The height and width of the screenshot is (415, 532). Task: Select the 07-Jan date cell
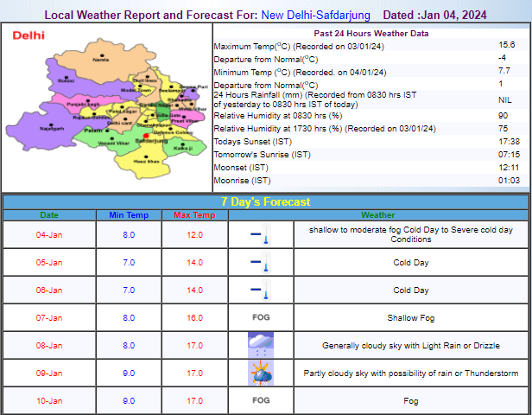click(49, 318)
